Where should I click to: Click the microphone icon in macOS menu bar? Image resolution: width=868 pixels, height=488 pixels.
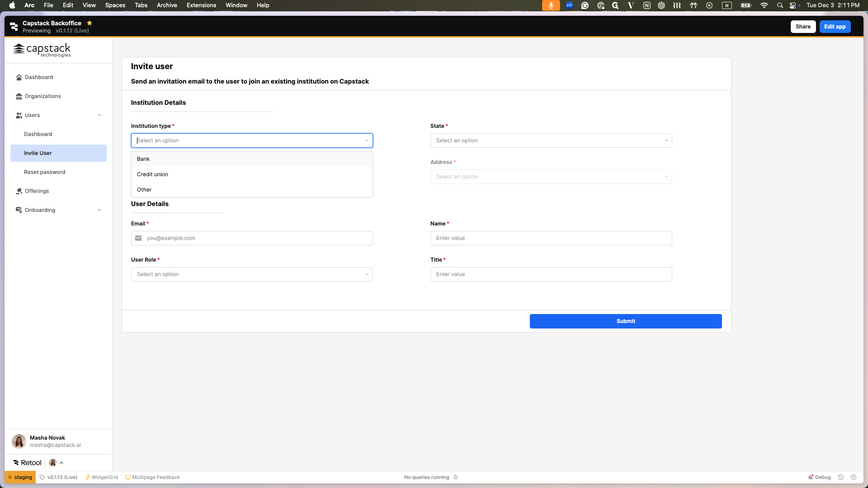(x=551, y=5)
